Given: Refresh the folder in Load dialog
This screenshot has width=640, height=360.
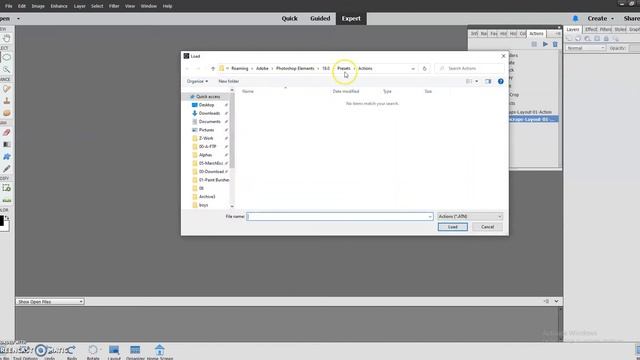Looking at the screenshot, I should [424, 69].
